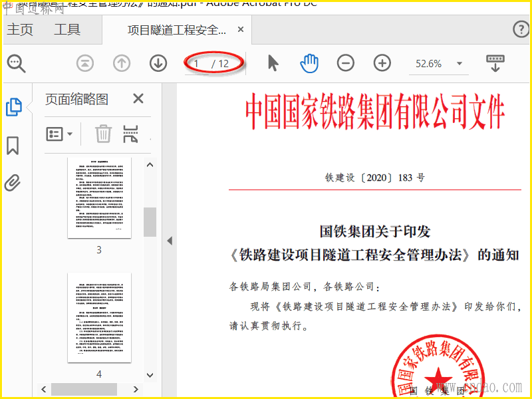Screen dimensions: 532x399
Task: Select the 项目隧道工程安全 document tab
Action: click(177, 30)
